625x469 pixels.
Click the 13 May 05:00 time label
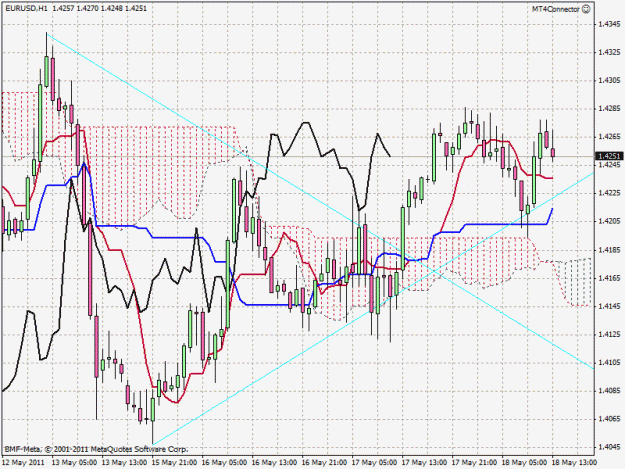pos(74,462)
